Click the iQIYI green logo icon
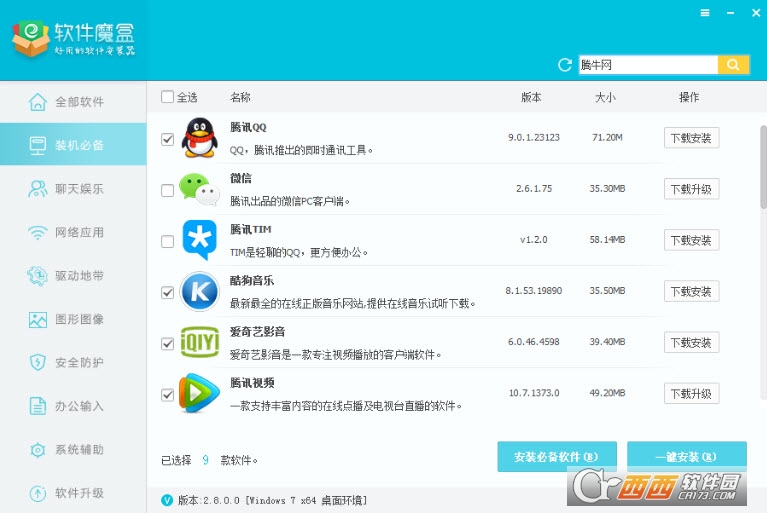 click(x=199, y=343)
